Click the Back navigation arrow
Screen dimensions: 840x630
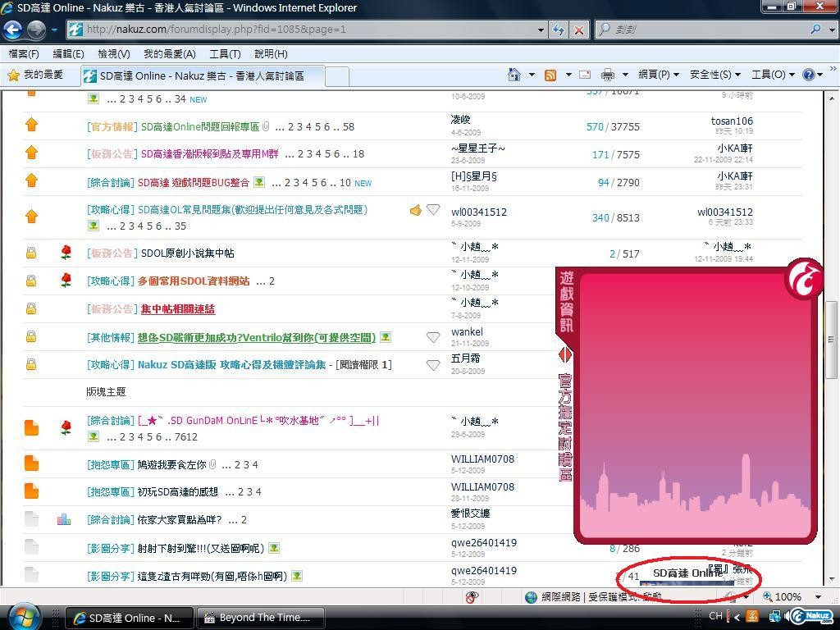click(12, 30)
